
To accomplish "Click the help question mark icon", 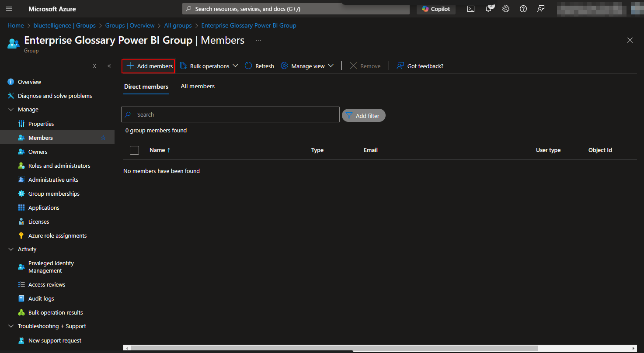I will pos(523,9).
